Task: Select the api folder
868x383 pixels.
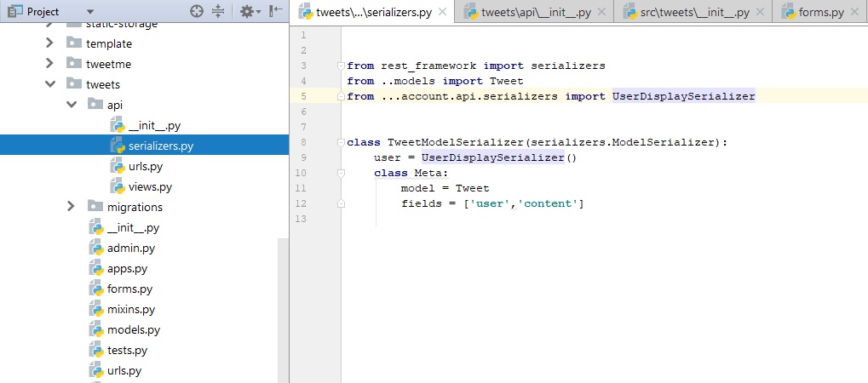Action: [x=115, y=106]
